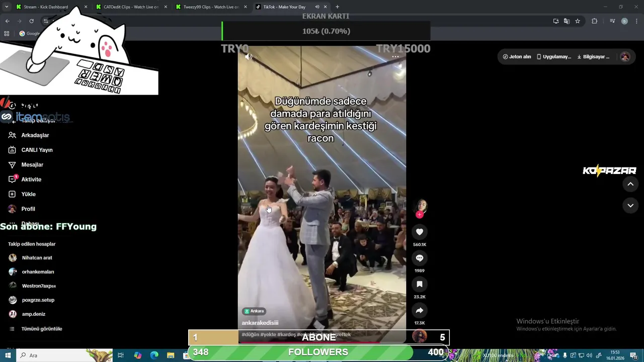This screenshot has height=362, width=644.
Task: Open Yükle upload page in sidebar
Action: pyautogui.click(x=22, y=194)
